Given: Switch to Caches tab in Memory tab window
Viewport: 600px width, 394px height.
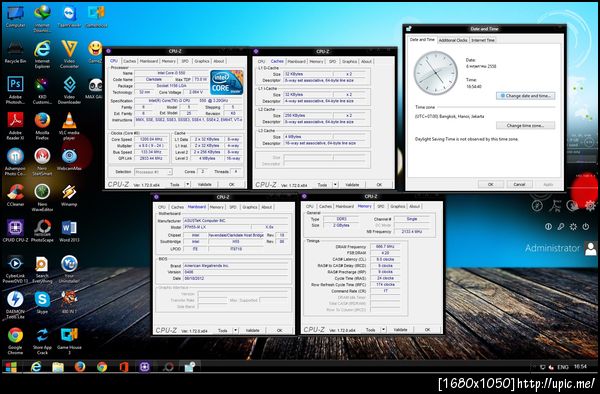Looking at the screenshot, I should click(325, 206).
